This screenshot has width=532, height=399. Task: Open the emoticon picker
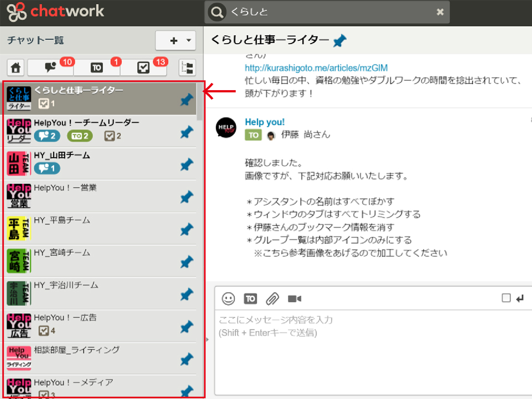(x=228, y=299)
